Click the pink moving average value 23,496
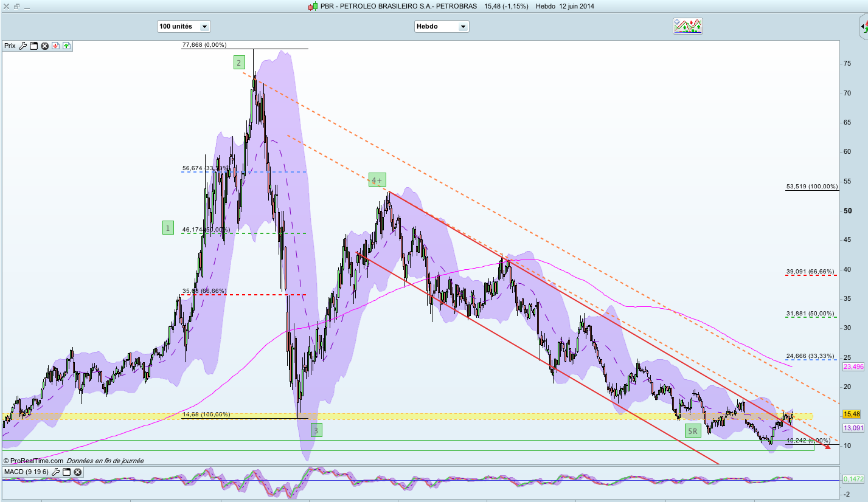 (x=853, y=367)
